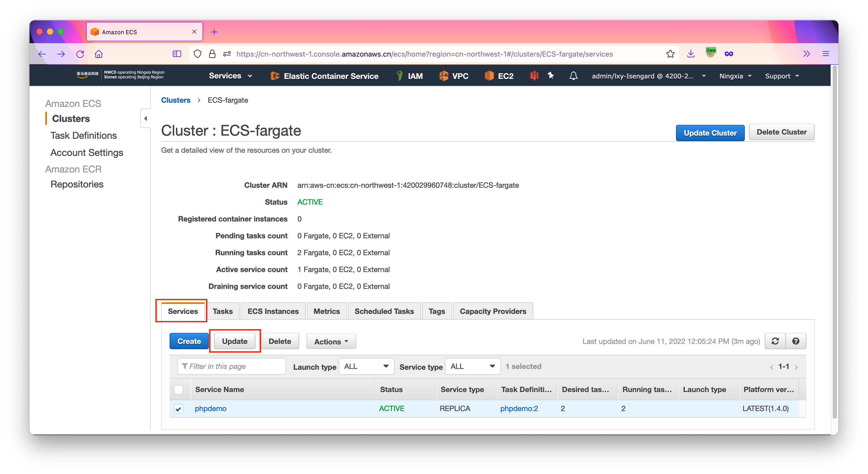
Task: Open the Service type ALL dropdown
Action: 473,366
